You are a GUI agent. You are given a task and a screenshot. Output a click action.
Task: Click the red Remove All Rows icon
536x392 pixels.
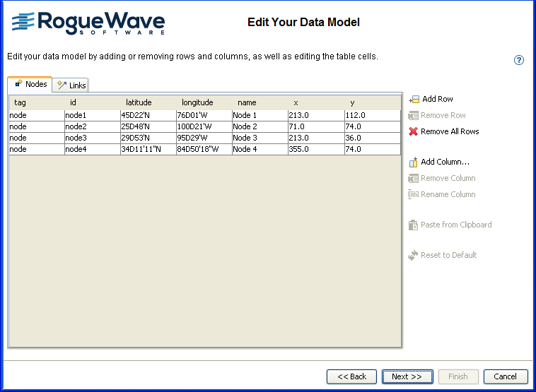414,132
